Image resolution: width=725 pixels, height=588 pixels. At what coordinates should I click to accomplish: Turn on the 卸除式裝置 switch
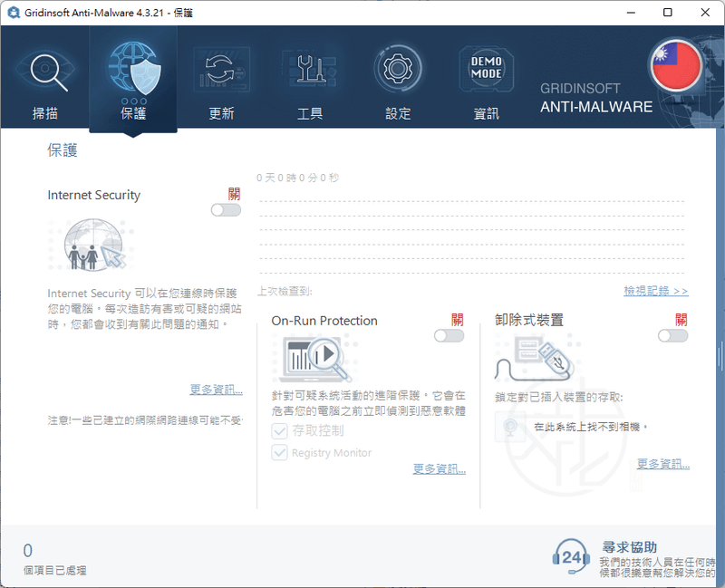(672, 336)
